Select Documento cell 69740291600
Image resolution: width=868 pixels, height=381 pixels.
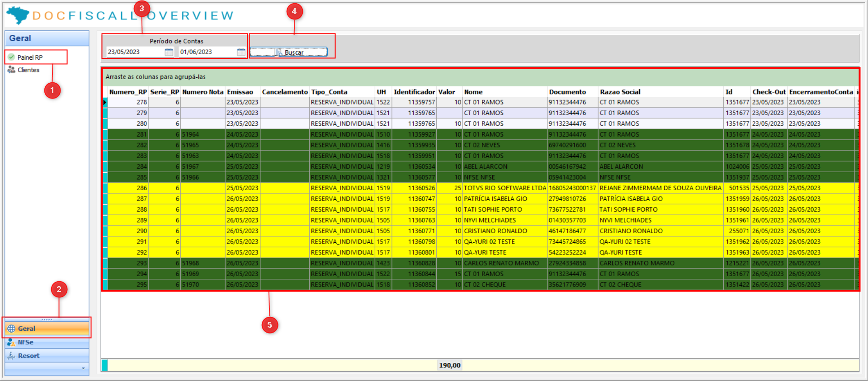[x=573, y=145]
